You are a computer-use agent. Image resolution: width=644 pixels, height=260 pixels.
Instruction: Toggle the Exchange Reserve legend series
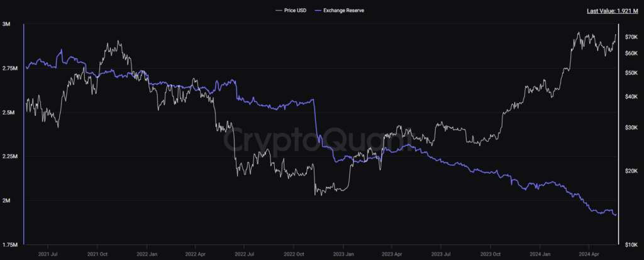click(343, 11)
